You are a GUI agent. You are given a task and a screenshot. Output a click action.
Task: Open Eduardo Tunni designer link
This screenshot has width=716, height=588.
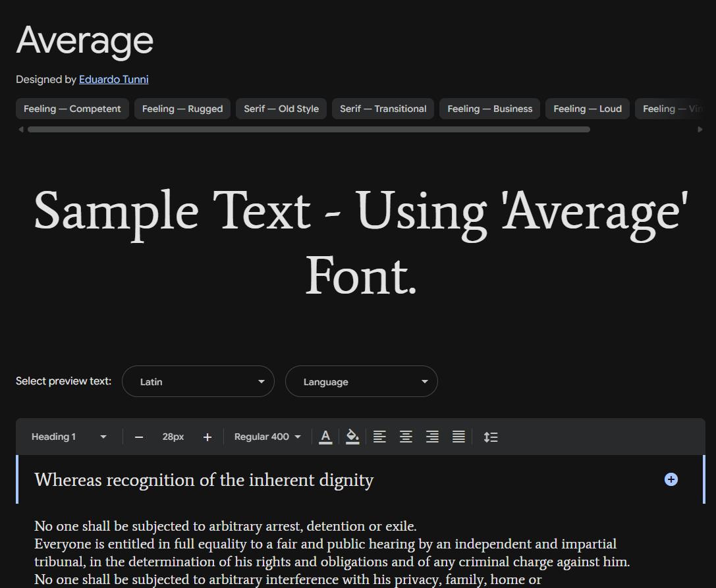[114, 80]
